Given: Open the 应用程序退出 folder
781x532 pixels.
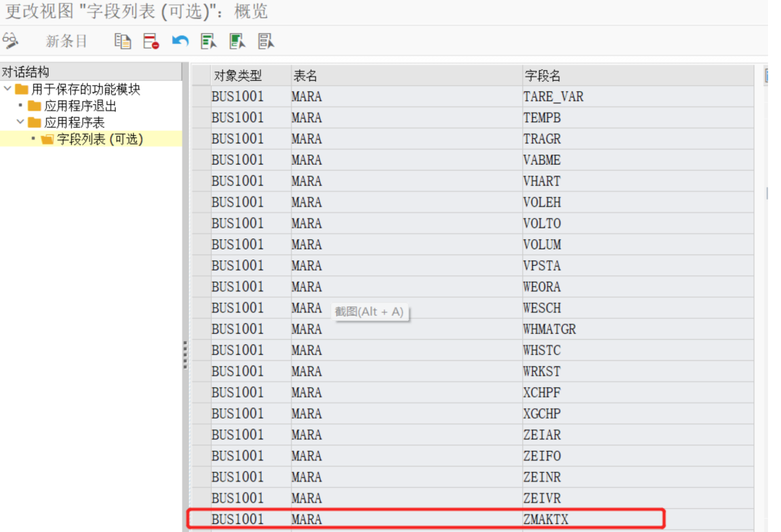Looking at the screenshot, I should [73, 106].
